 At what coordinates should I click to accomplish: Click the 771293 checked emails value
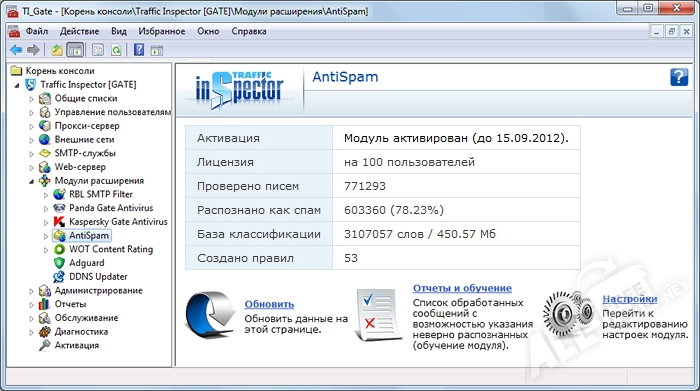pyautogui.click(x=365, y=186)
